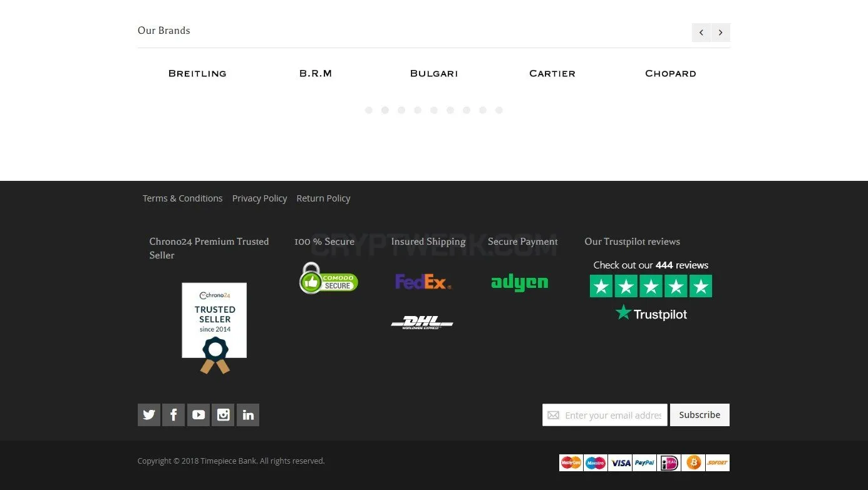
Task: Select the last brands carousel dot
Action: [x=499, y=110]
